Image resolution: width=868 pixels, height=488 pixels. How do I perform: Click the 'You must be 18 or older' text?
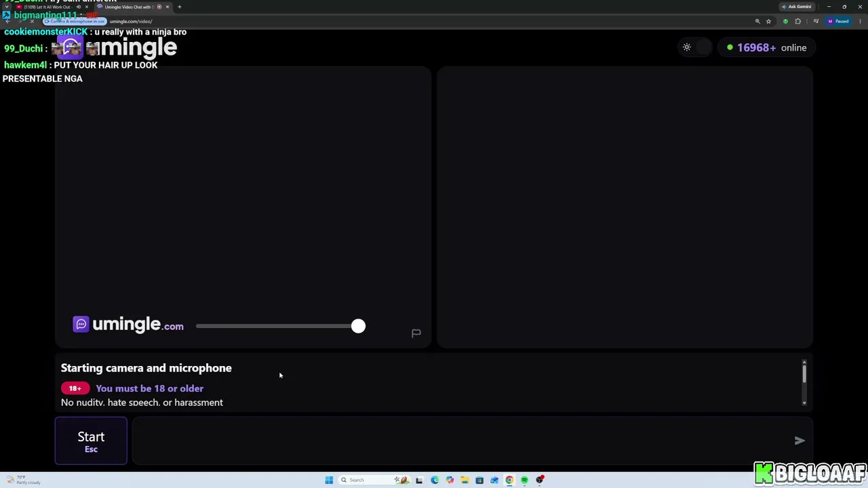click(x=149, y=388)
